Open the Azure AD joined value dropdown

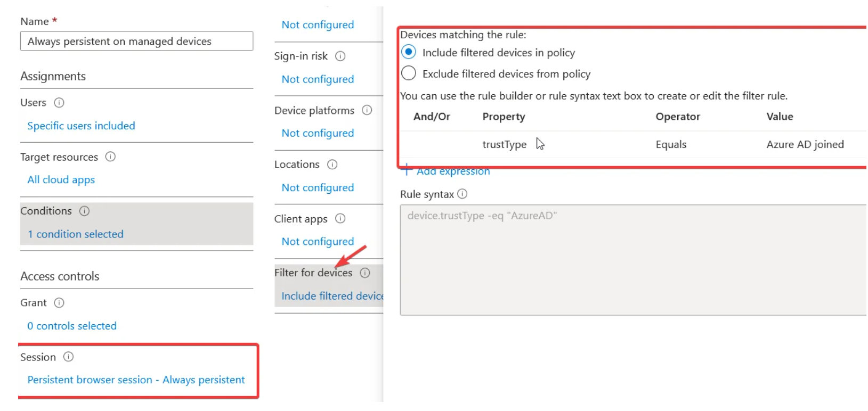805,144
